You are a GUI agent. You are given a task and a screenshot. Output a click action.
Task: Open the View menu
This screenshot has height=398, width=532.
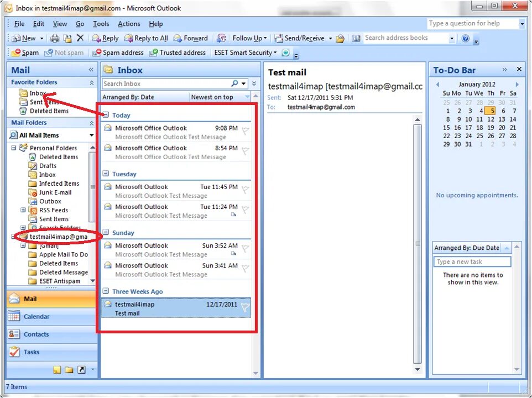(60, 24)
